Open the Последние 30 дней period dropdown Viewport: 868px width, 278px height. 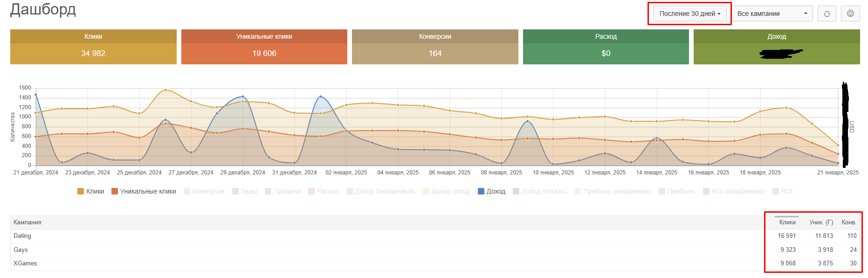(690, 14)
